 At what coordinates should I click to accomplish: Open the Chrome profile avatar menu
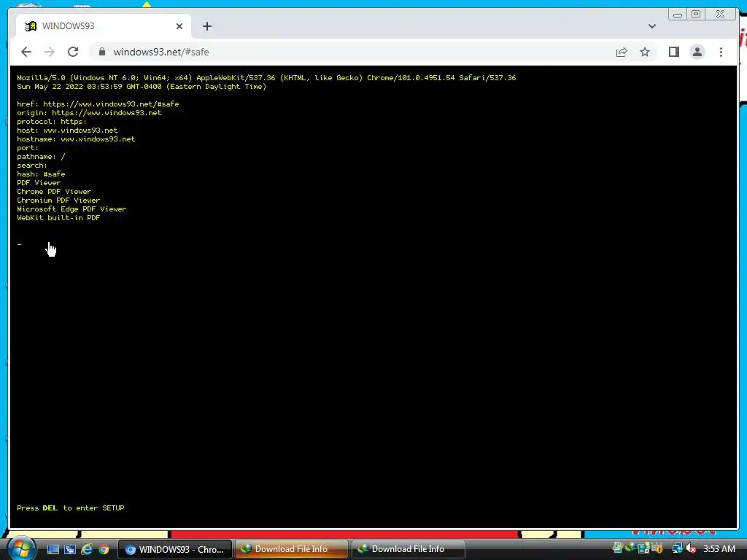point(697,52)
